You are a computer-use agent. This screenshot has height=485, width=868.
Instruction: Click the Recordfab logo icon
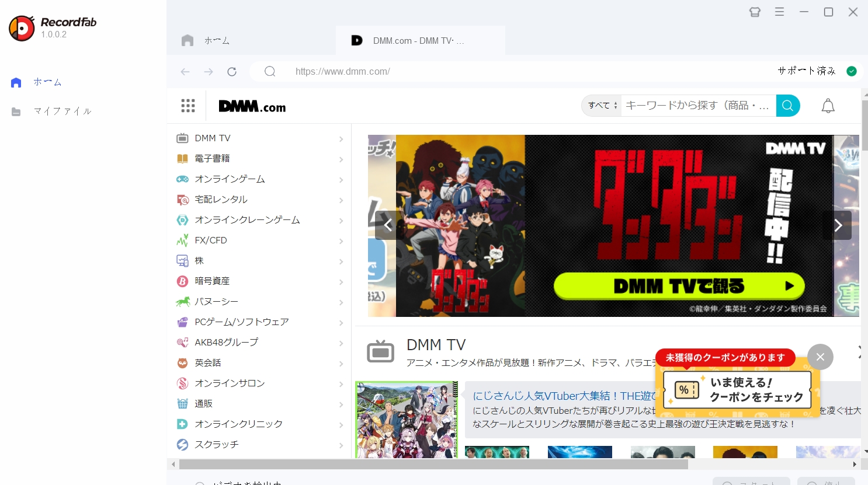(x=22, y=28)
